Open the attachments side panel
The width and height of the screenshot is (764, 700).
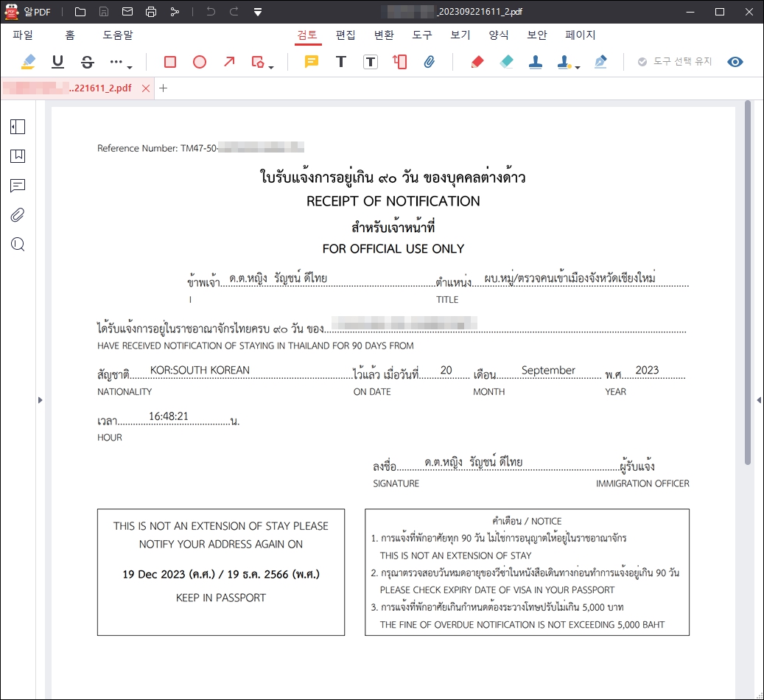tap(18, 215)
